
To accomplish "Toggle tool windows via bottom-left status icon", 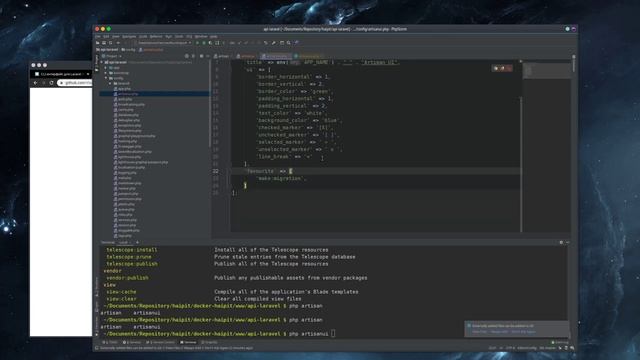I will tap(97, 348).
